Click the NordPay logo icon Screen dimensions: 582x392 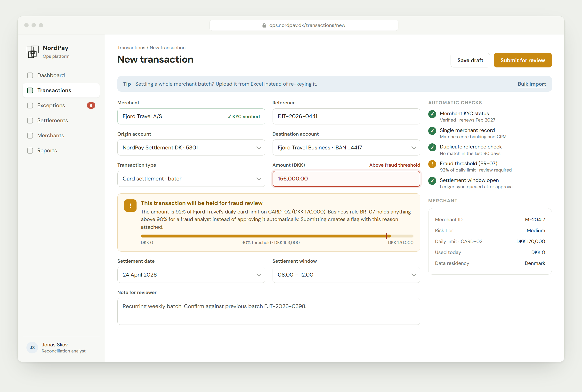32,51
